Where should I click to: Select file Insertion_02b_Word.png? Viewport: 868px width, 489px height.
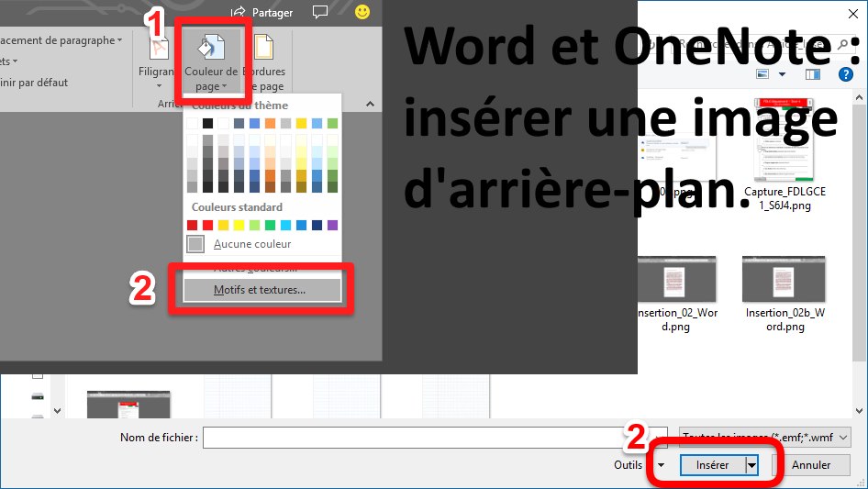785,295
